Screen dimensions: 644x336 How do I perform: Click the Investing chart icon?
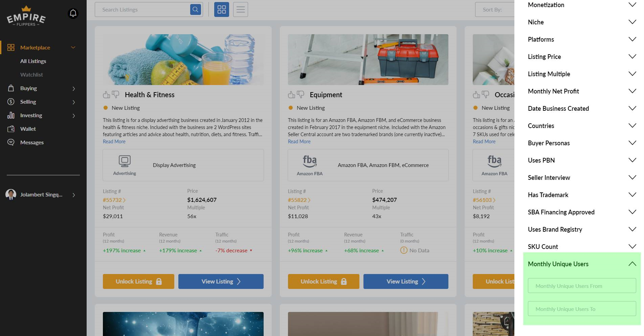[x=11, y=115]
